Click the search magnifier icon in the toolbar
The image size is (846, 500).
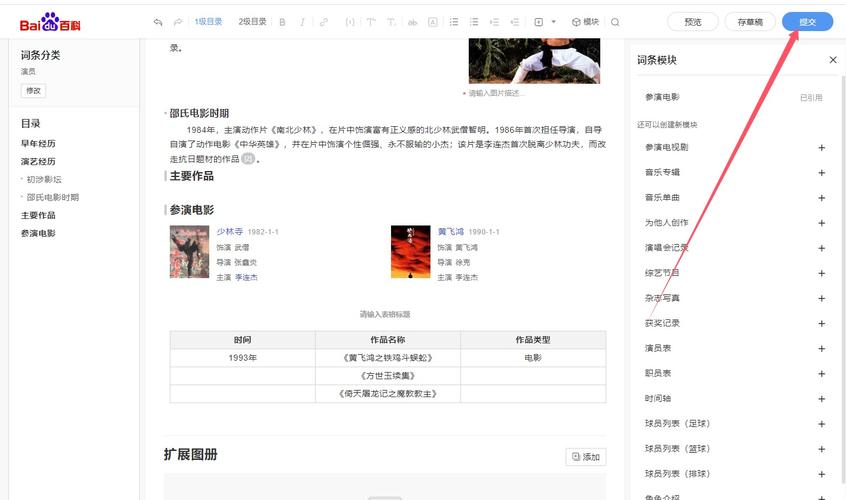tap(615, 22)
